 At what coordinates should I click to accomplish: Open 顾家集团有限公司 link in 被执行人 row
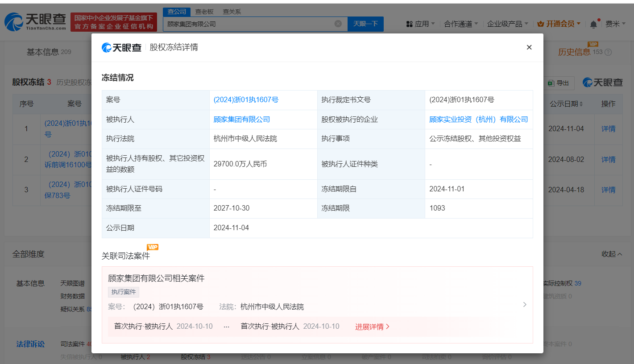(x=242, y=120)
